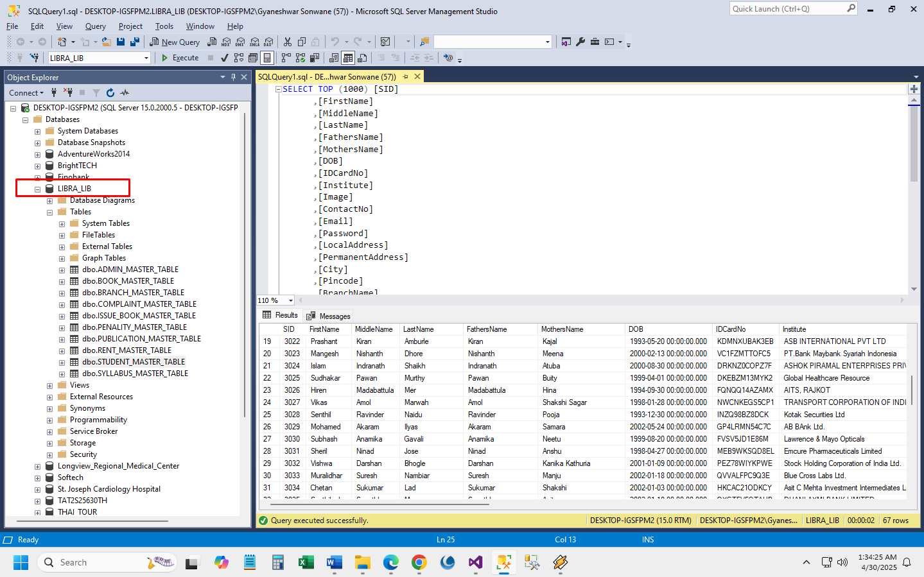This screenshot has width=924, height=577.
Task: Click Connect Object Explorer plug icon
Action: [x=54, y=92]
